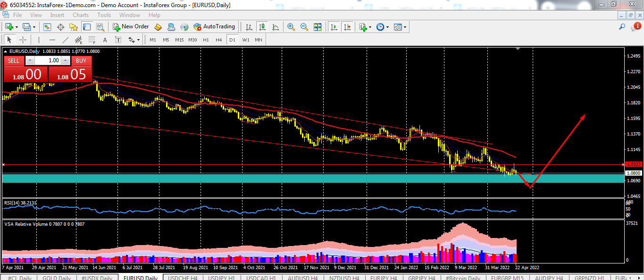Switch to the USDCHF H4 chart tab

183,278
